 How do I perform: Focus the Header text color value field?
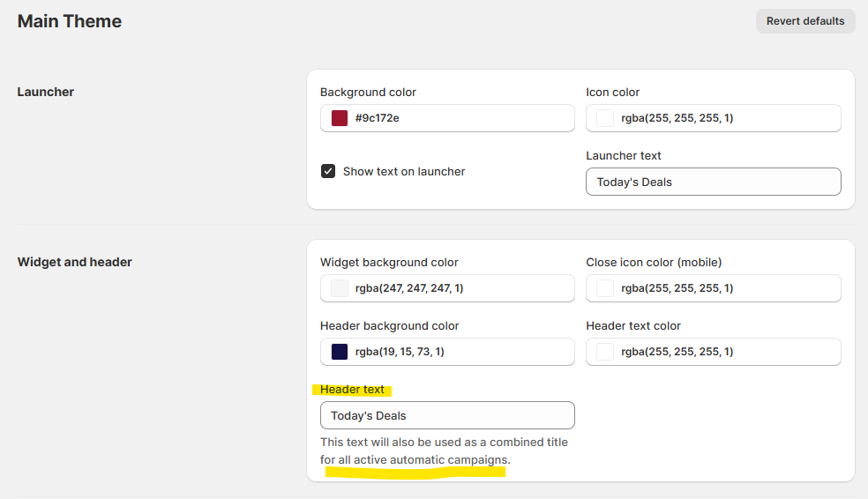[723, 352]
